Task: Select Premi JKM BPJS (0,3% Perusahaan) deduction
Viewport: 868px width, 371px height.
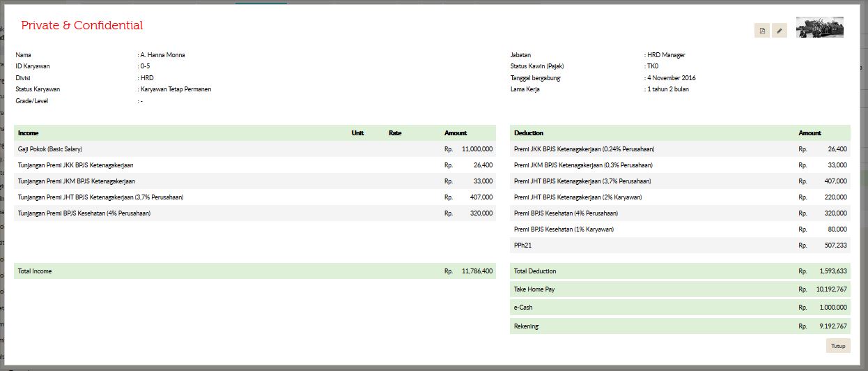Action: [680, 165]
